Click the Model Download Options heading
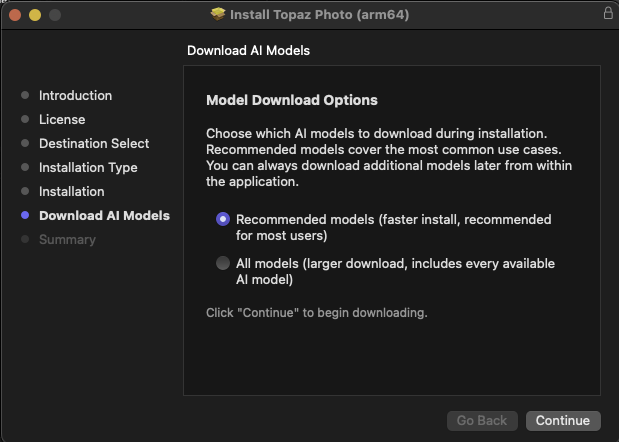Screen dimensions: 619x442 [292, 101]
